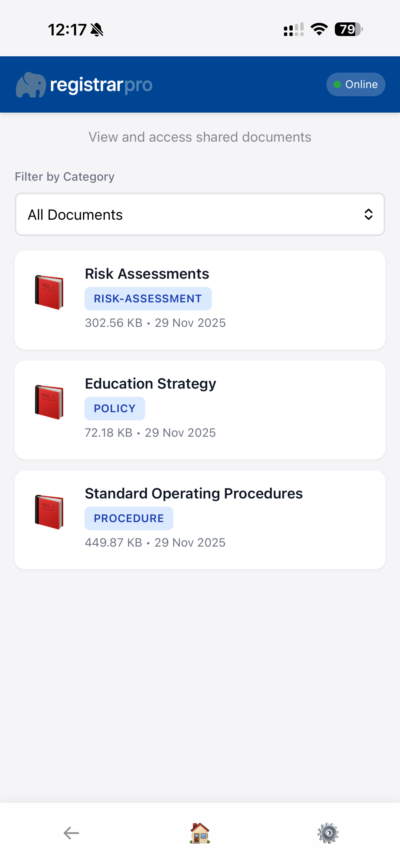Open the home screen via house icon
This screenshot has height=868, width=400.
(200, 833)
